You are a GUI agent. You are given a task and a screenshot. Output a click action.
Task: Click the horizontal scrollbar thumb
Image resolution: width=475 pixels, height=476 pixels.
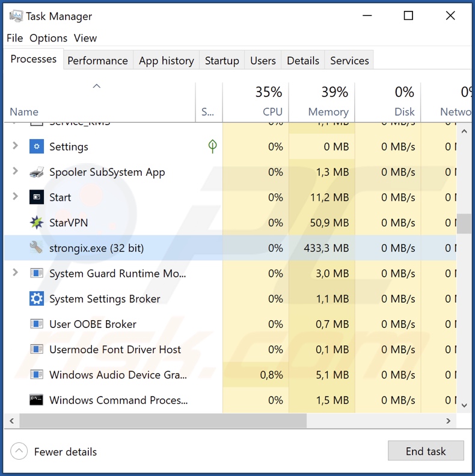163,421
